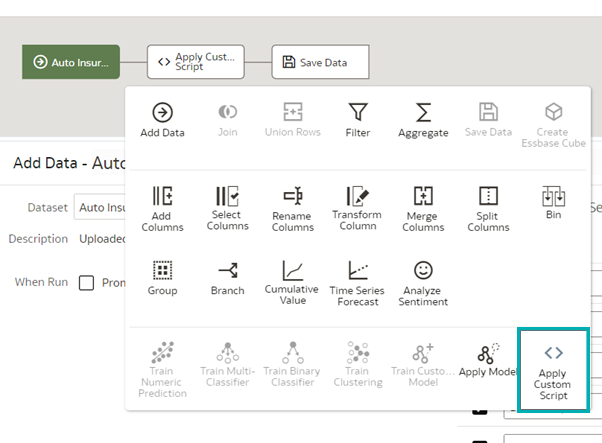Click the Description text Uploaded
Viewport: 602px width, 443px height.
coord(102,239)
